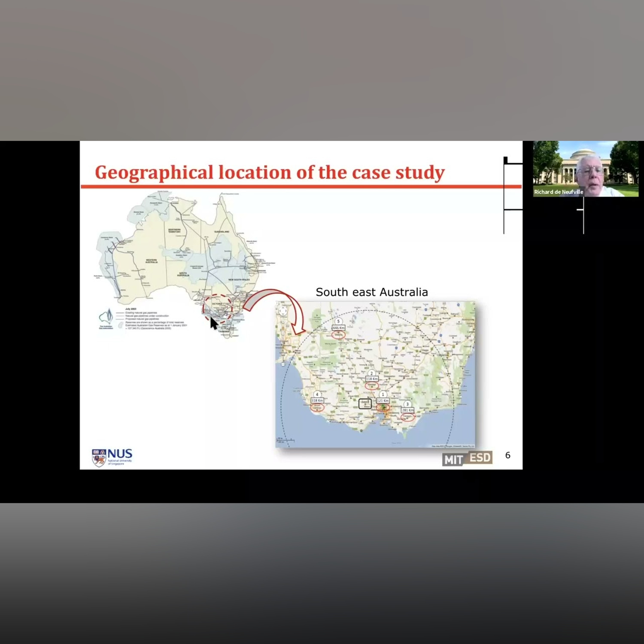This screenshot has width=644, height=644.
Task: Click numbered marker 5 on the map
Action: tap(338, 321)
